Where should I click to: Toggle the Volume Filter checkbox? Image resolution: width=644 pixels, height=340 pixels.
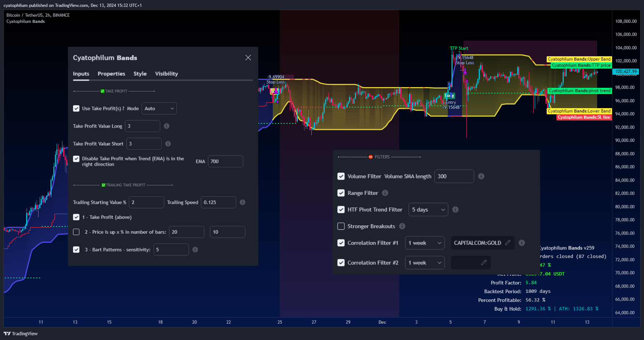(x=341, y=176)
